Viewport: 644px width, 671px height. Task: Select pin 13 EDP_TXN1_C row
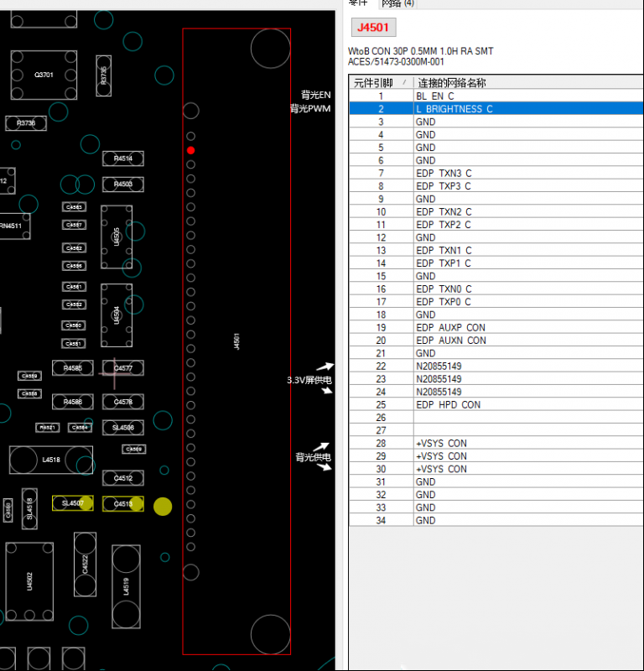tap(496, 250)
